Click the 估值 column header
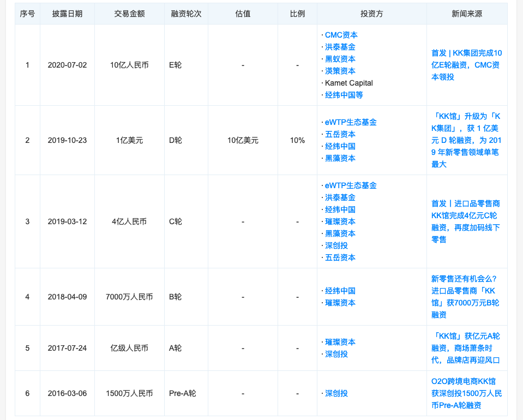This screenshot has height=420, width=523. coord(243,14)
